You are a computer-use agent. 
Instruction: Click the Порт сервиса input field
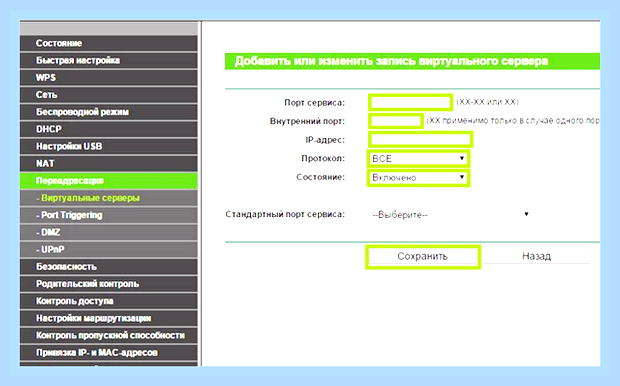[x=410, y=102]
